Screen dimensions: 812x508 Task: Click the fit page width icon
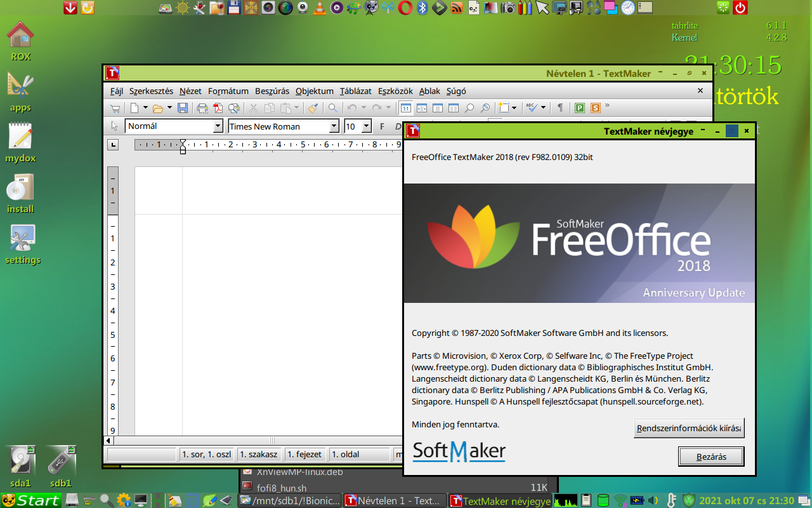pos(421,108)
